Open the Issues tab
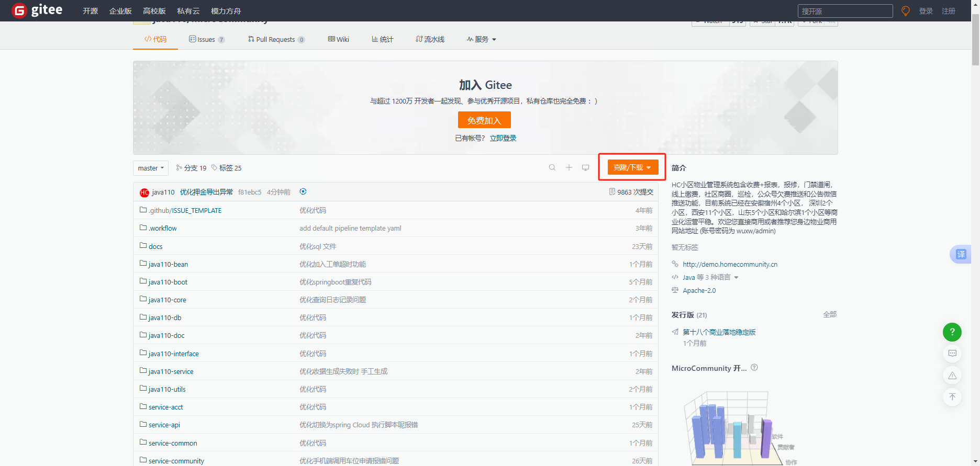This screenshot has width=980, height=466. click(x=207, y=39)
